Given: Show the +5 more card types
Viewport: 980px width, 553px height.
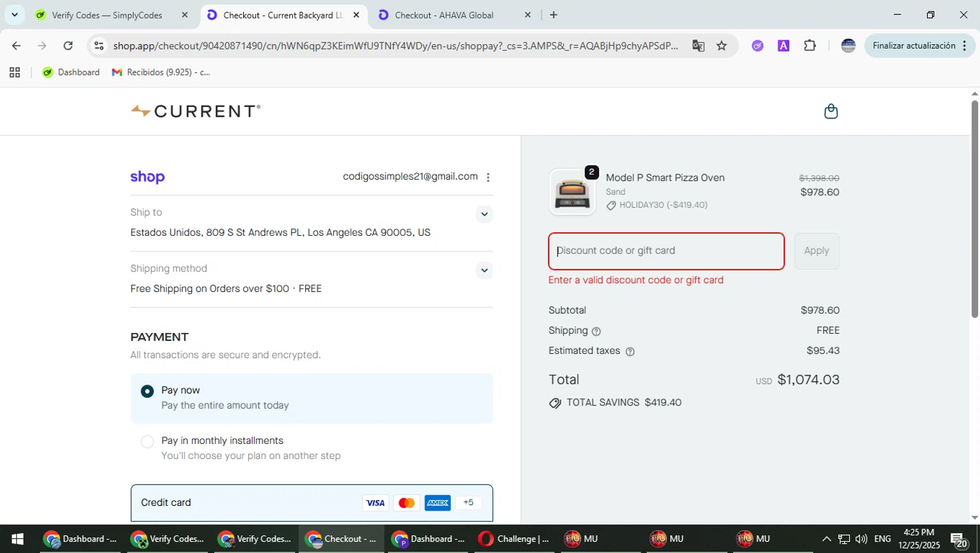Looking at the screenshot, I should click(x=468, y=503).
